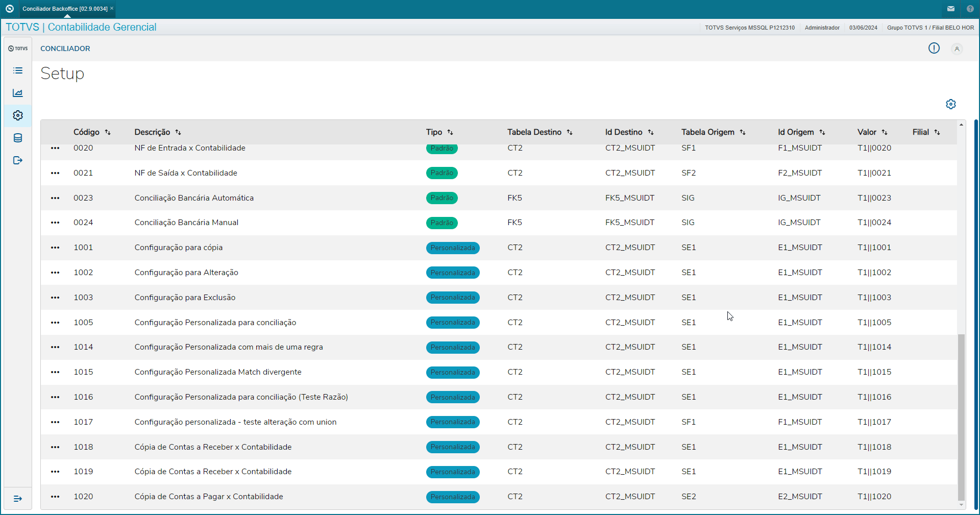Sort table by Filial column
980x515 pixels.
(x=937, y=132)
